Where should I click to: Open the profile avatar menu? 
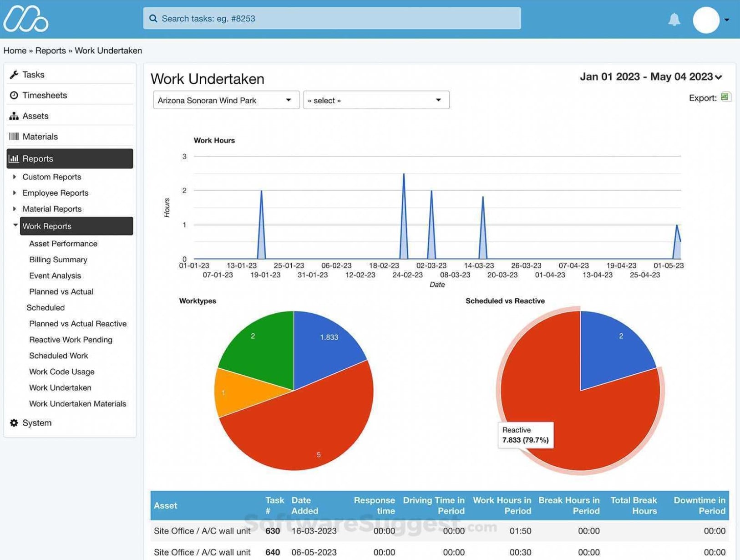point(706,20)
